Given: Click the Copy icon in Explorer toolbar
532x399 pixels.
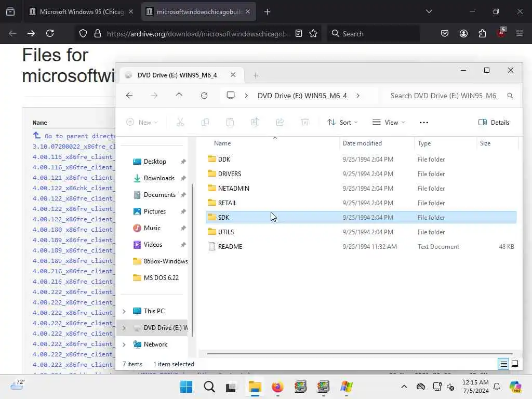Looking at the screenshot, I should 205,122.
